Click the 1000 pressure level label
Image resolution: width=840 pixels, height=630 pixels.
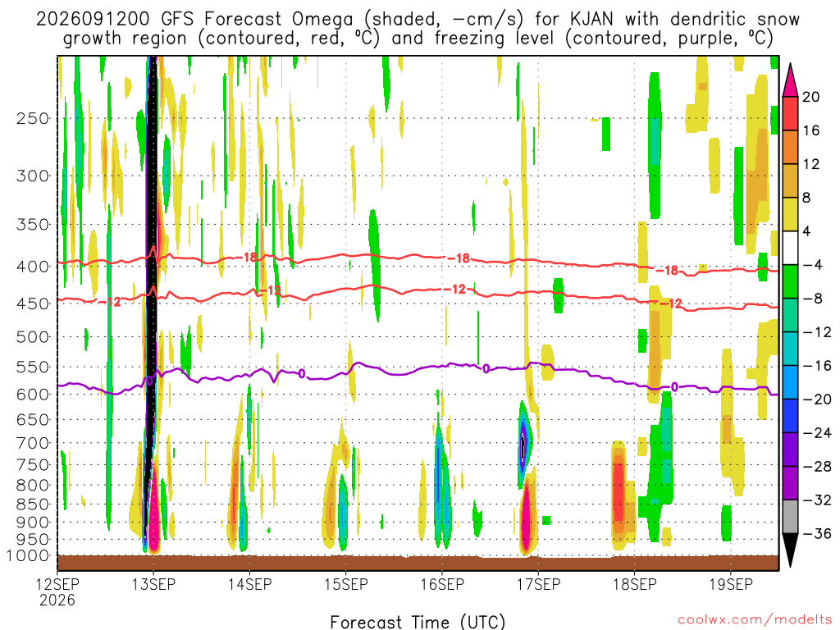28,556
